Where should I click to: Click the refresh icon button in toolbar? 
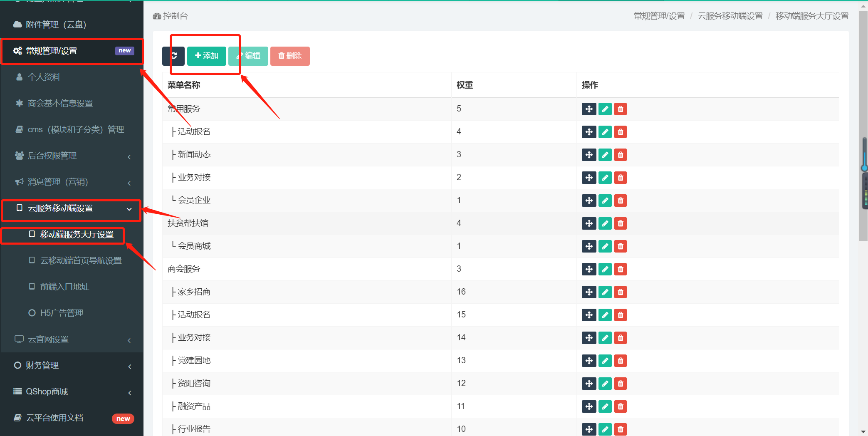click(x=173, y=56)
